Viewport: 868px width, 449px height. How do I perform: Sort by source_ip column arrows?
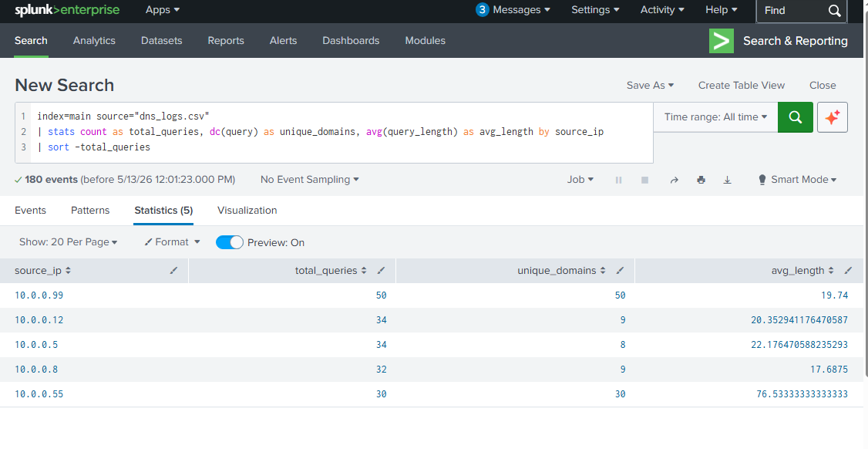coord(68,271)
